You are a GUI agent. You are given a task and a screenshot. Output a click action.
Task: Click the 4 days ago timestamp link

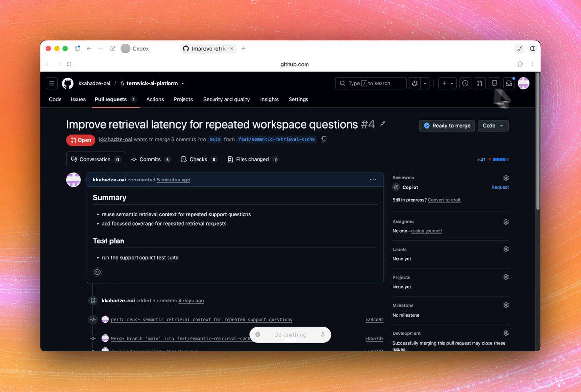pyautogui.click(x=191, y=301)
